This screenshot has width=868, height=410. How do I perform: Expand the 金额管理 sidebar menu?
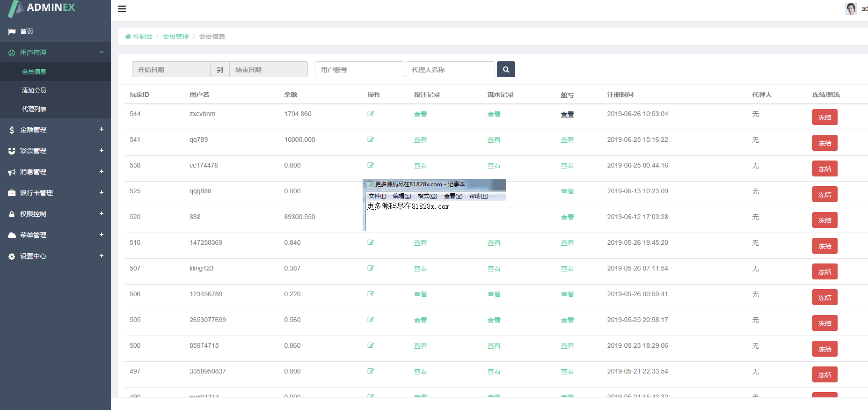tap(101, 130)
